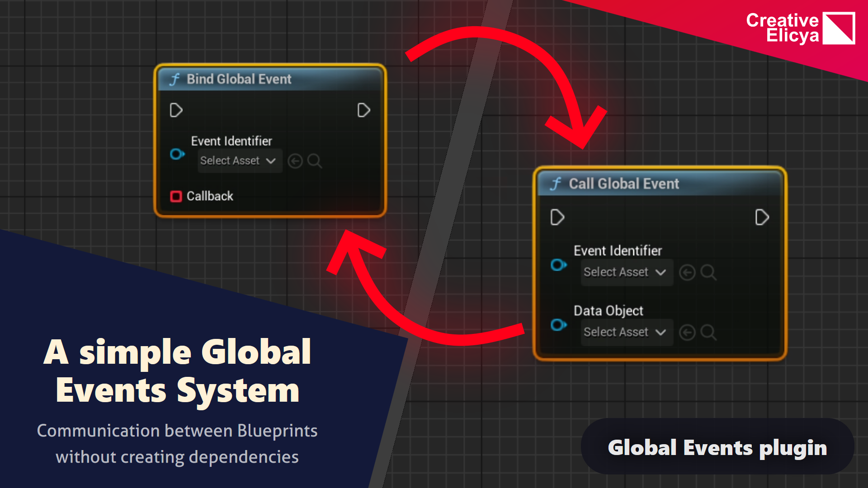The image size is (868, 488).
Task: Click the execution input pin on Bind Global Event
Action: [x=176, y=110]
